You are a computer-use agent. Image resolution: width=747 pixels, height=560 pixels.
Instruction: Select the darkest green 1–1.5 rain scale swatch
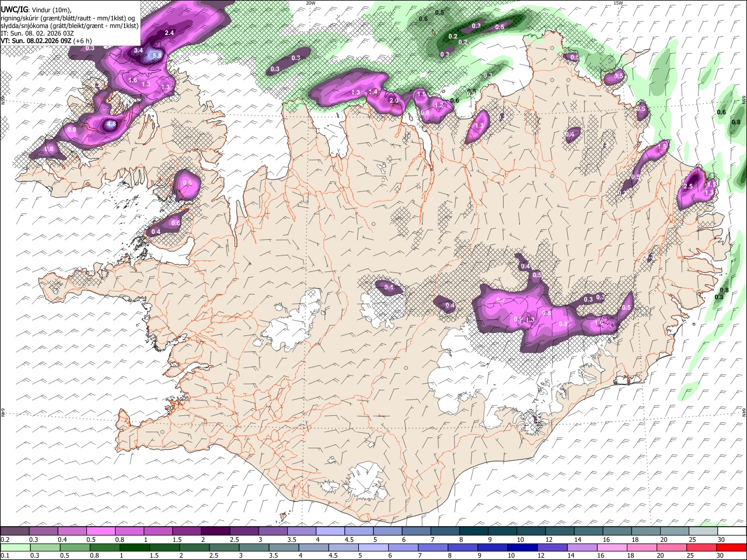coord(134,547)
